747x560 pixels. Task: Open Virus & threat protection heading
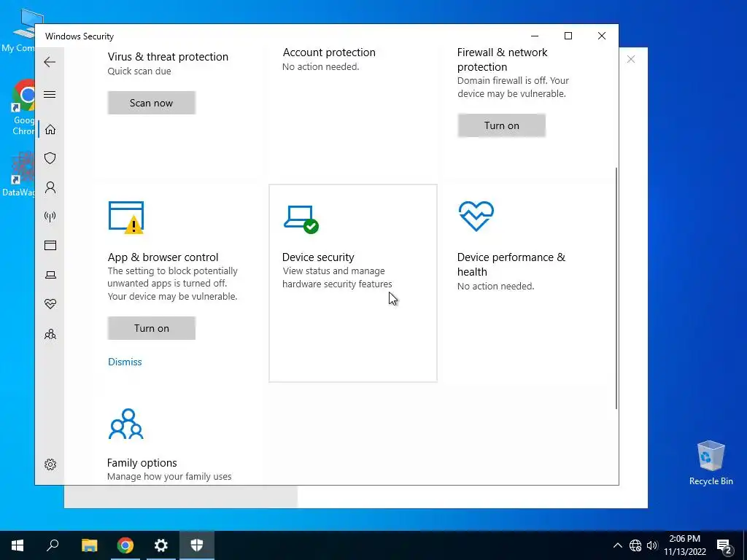tap(168, 57)
